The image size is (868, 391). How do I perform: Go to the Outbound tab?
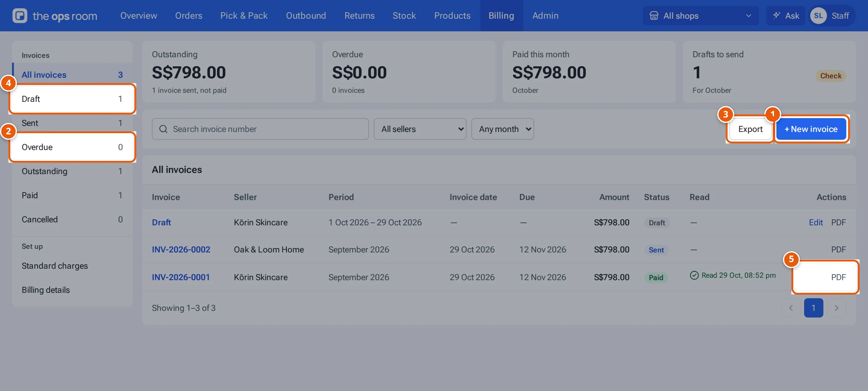[306, 16]
